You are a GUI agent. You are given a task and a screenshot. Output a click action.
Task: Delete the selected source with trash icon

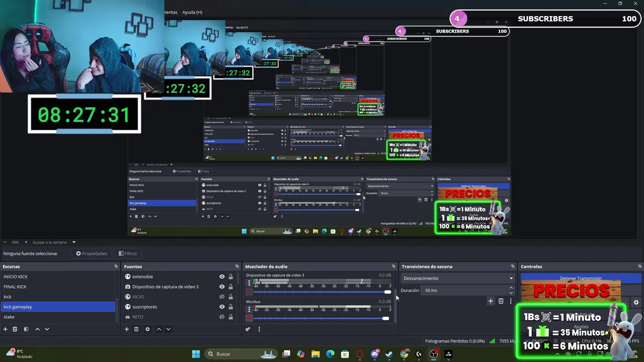(x=136, y=329)
